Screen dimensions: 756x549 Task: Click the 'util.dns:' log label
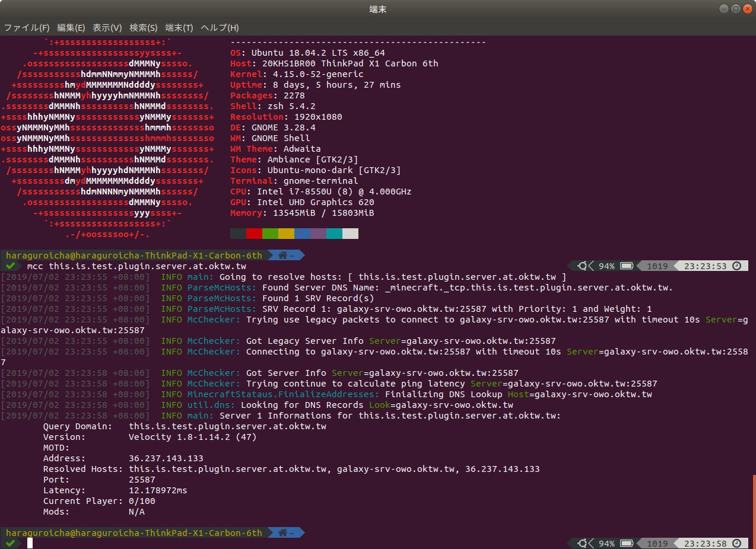tap(211, 405)
